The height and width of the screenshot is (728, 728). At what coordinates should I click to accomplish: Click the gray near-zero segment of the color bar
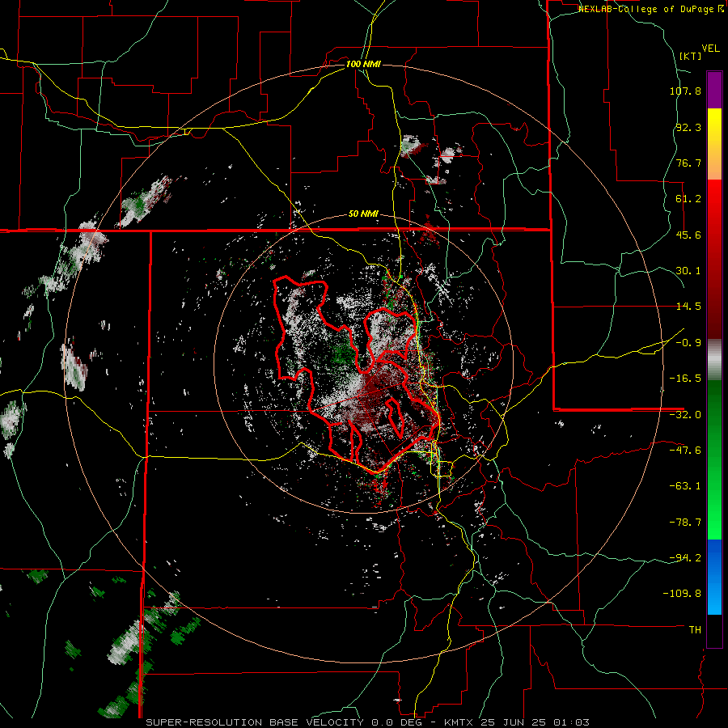tap(714, 360)
